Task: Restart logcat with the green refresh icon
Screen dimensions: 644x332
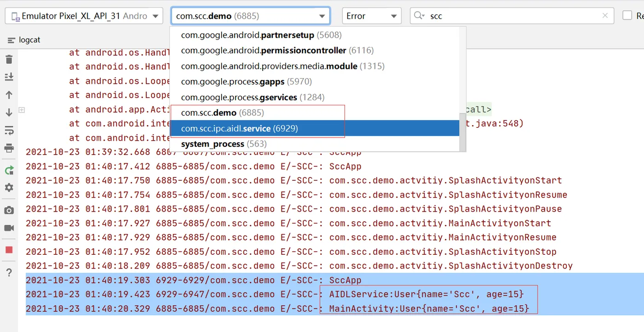Action: click(9, 170)
